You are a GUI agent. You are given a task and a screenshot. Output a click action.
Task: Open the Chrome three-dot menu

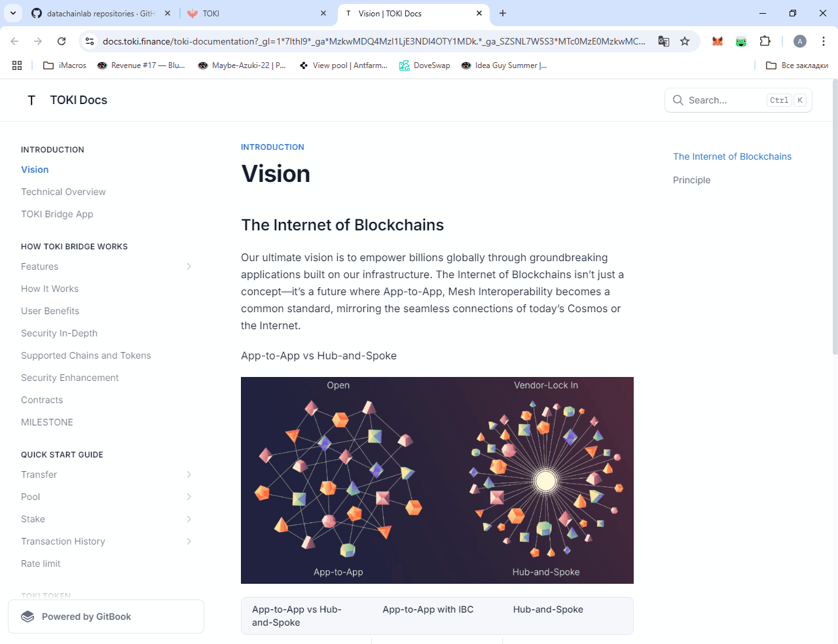[824, 41]
